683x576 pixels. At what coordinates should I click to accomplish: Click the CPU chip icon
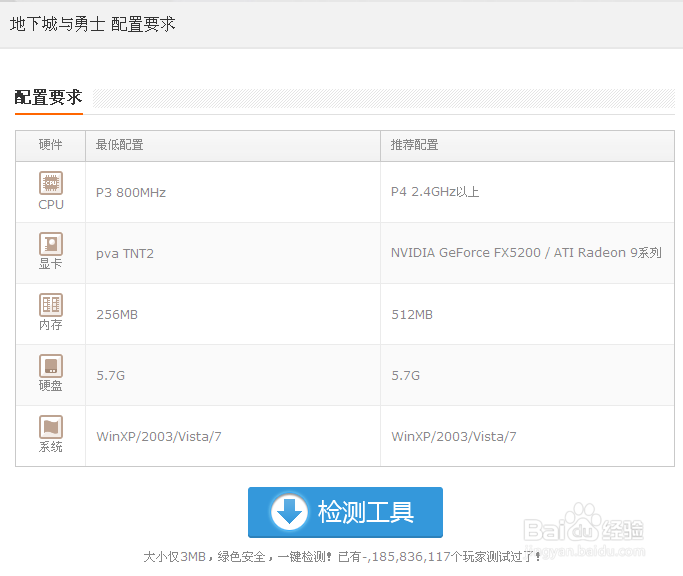51,183
